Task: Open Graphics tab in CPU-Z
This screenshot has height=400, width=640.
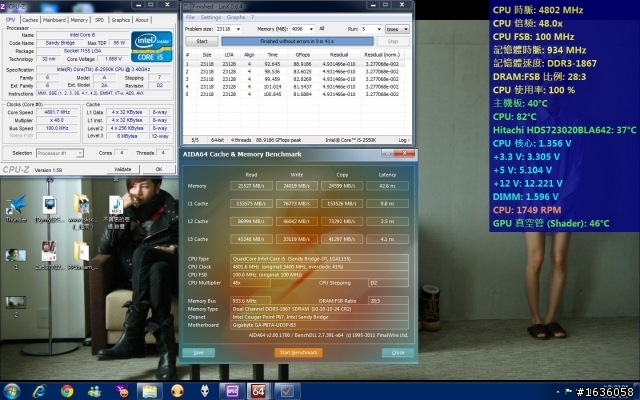Action: [x=120, y=20]
